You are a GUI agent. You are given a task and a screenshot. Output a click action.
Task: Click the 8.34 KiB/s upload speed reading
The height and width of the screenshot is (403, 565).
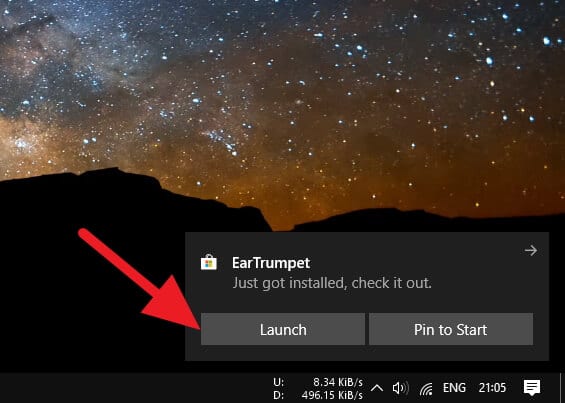338,382
